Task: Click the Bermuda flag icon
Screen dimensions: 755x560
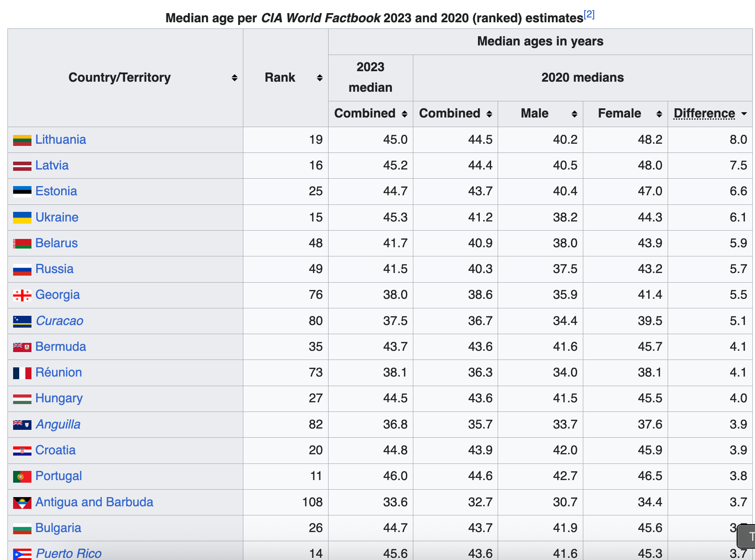Action: (x=22, y=347)
